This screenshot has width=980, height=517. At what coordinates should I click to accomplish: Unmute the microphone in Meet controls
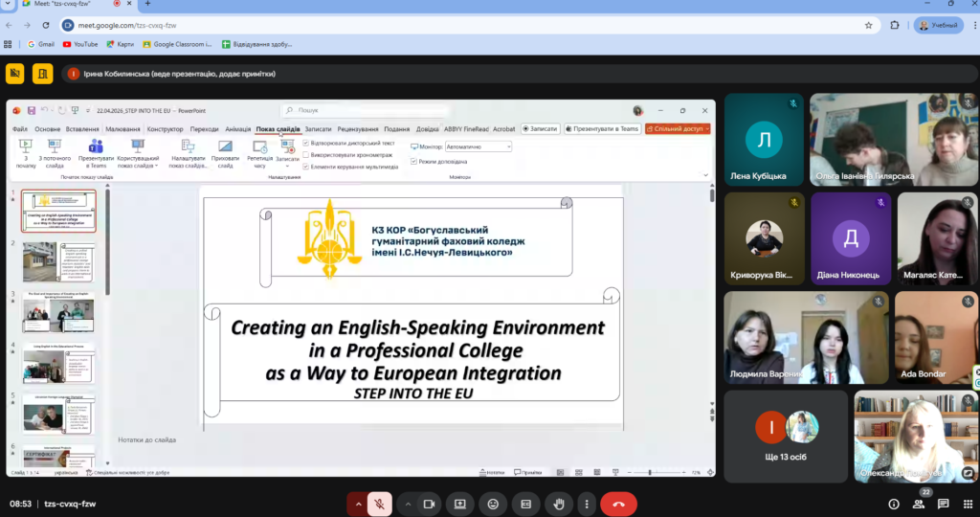click(x=380, y=504)
